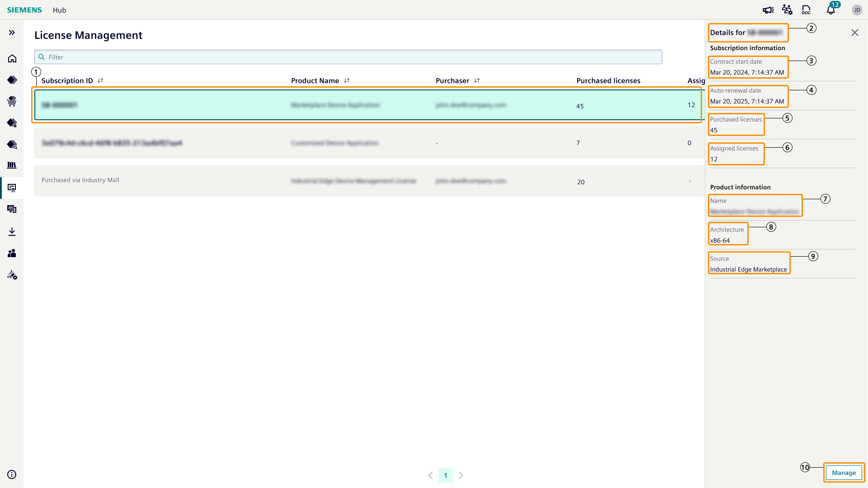Click into the Filter search field
This screenshot has height=488, width=868.
[348, 57]
